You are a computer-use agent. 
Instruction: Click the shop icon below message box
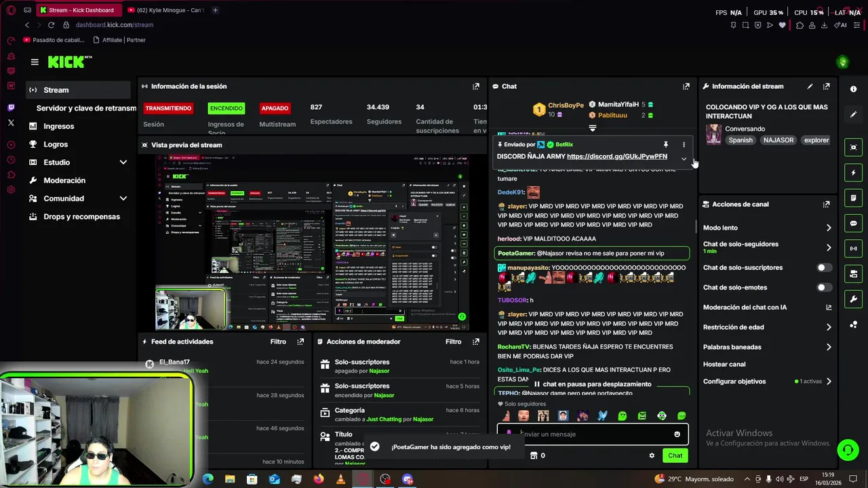(534, 455)
